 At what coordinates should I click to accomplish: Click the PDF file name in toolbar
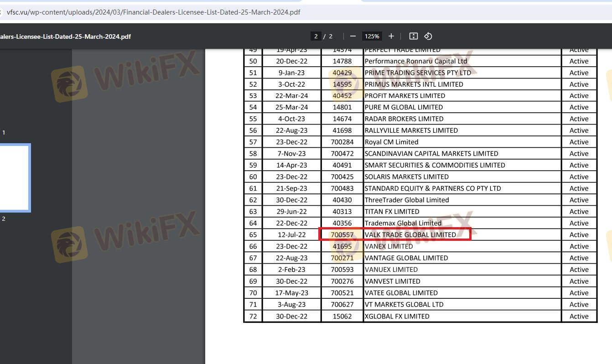pyautogui.click(x=65, y=36)
